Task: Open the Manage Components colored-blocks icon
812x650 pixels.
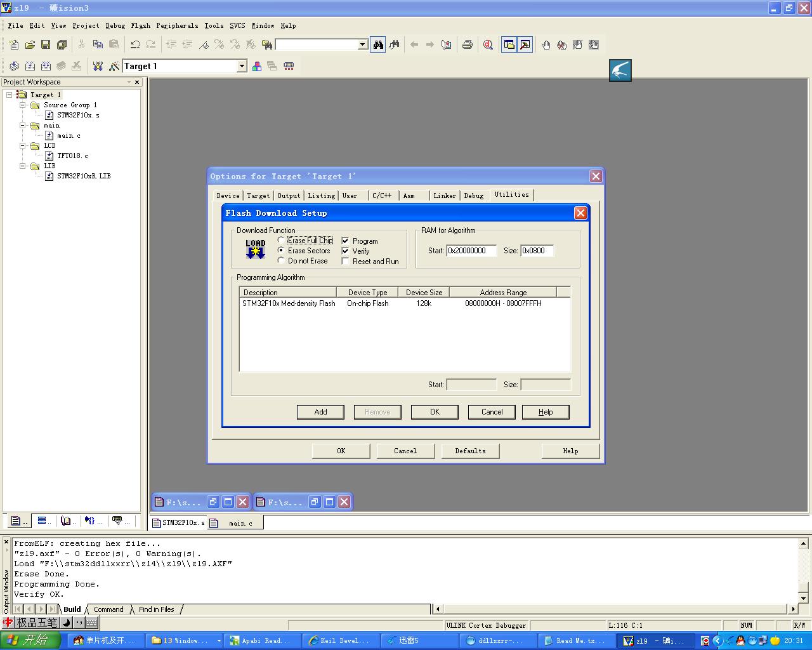Action: pyautogui.click(x=257, y=66)
